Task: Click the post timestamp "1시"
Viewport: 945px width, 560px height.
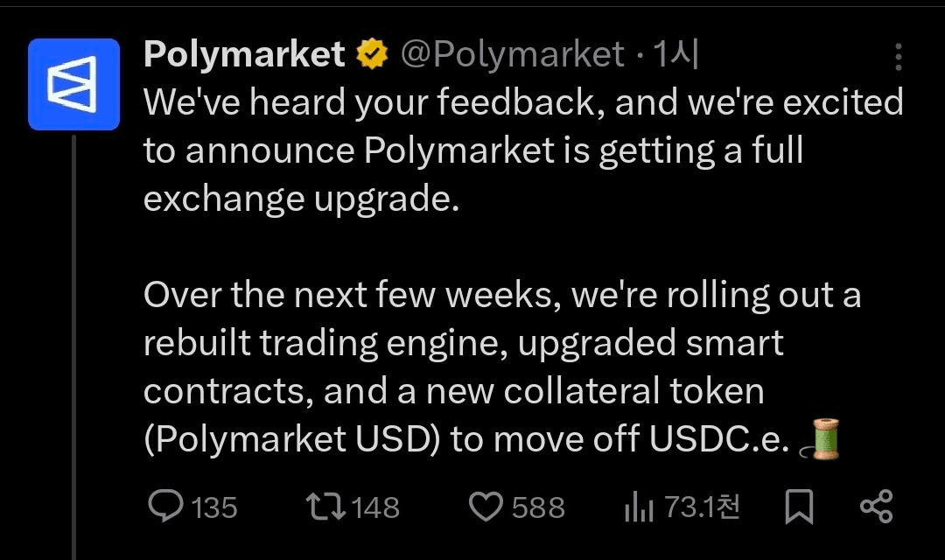Action: coord(675,55)
